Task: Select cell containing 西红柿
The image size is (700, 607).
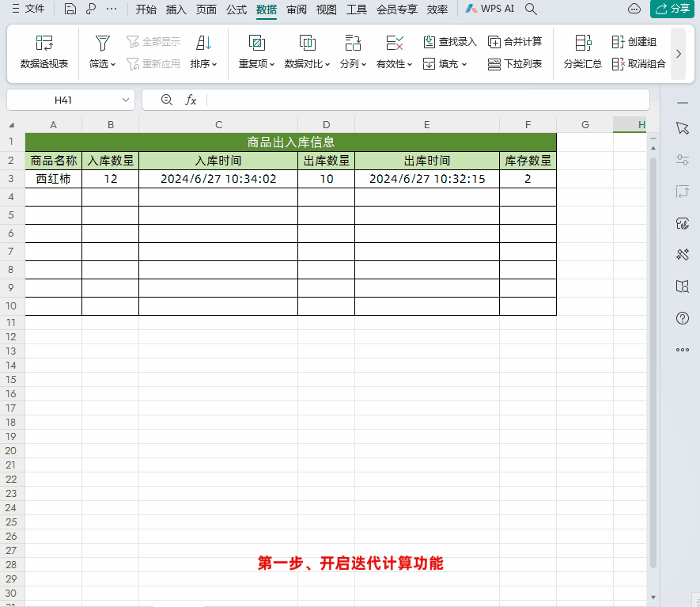Action: pyautogui.click(x=53, y=179)
